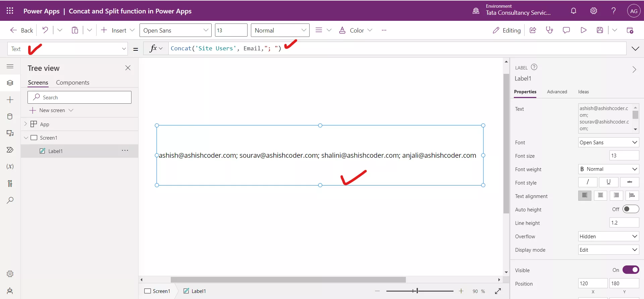Open the Advanced tools sidebar icon
This screenshot has height=299, width=644.
[x=10, y=183]
